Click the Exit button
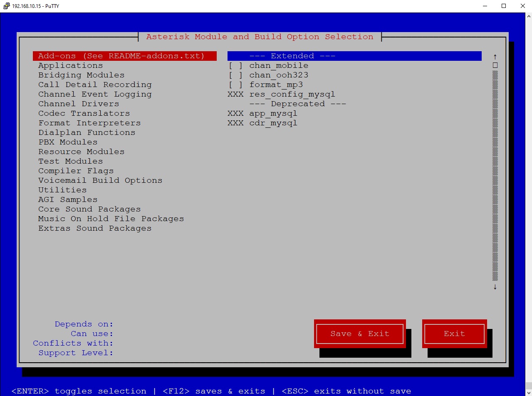 pyautogui.click(x=454, y=334)
